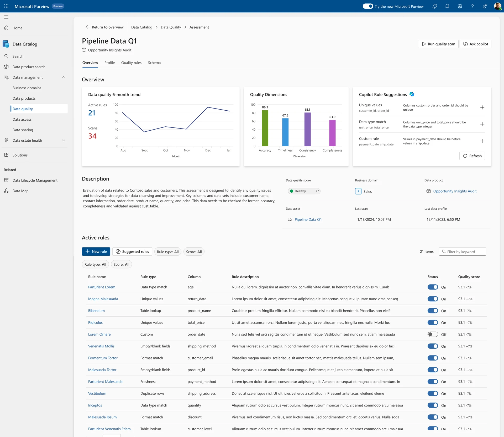Select Business domains in sidebar

(27, 88)
